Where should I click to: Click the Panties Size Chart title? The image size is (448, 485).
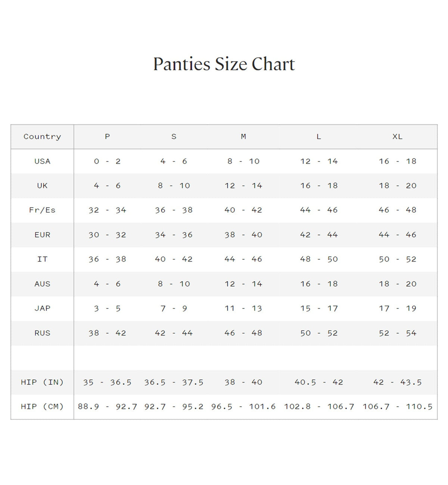click(x=224, y=64)
